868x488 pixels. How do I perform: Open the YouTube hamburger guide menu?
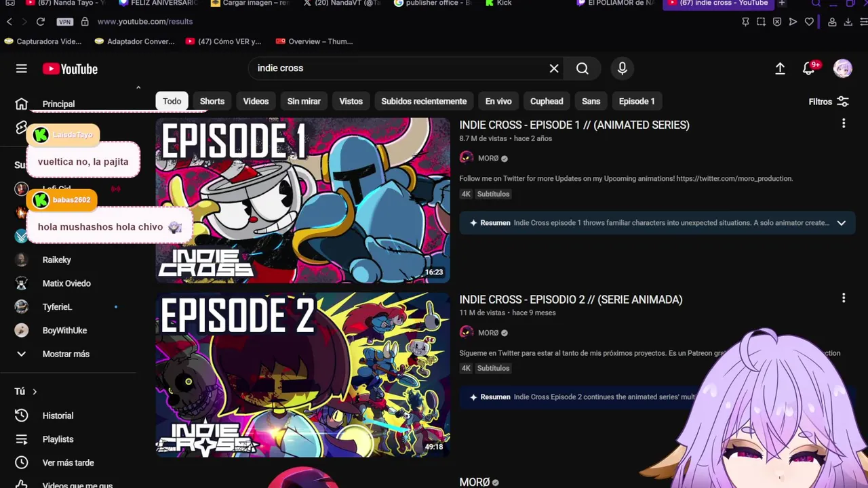coord(22,68)
